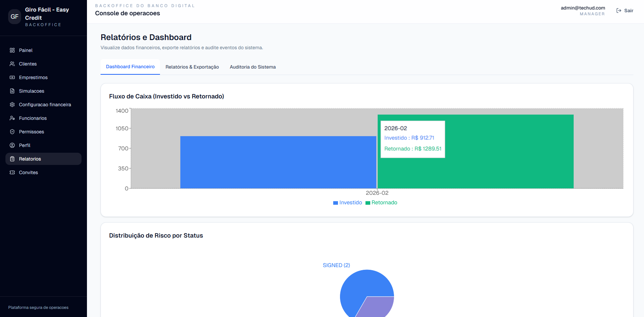The image size is (644, 317).
Task: Open Emprestimos in the sidebar
Action: [x=43, y=77]
